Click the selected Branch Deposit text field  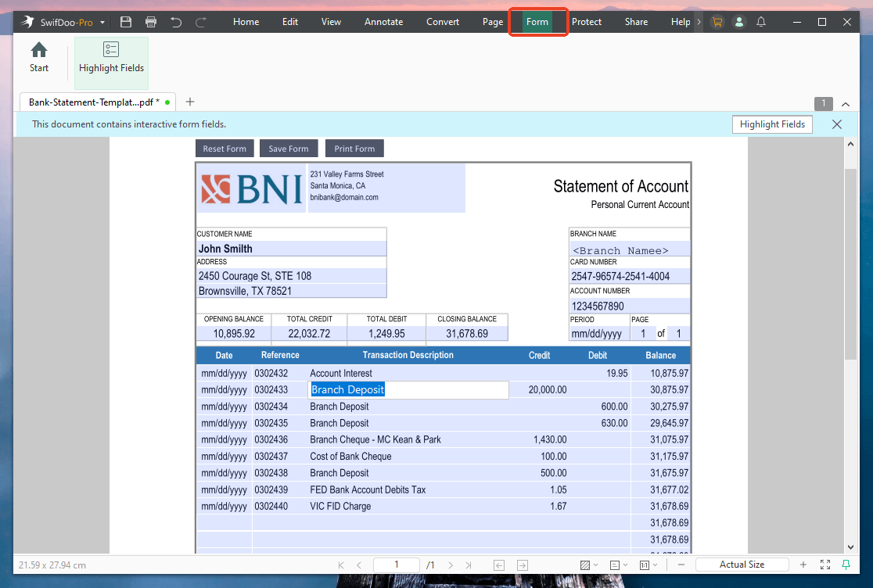(408, 390)
